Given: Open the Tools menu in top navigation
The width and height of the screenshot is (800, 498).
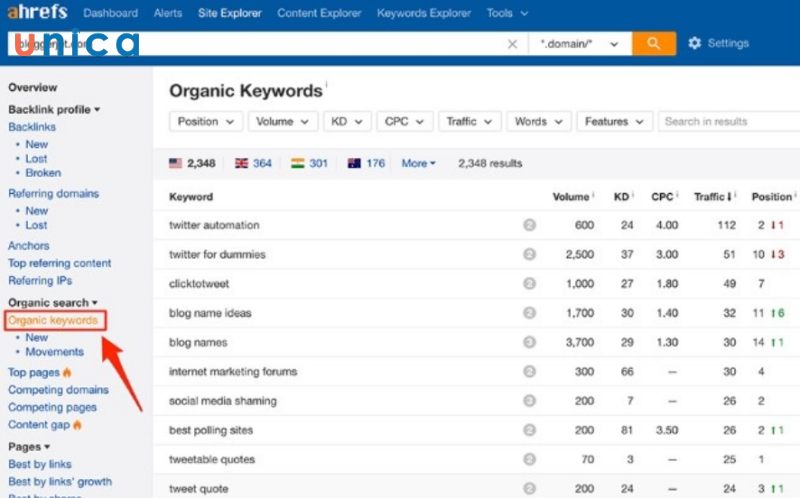Looking at the screenshot, I should coord(507,13).
